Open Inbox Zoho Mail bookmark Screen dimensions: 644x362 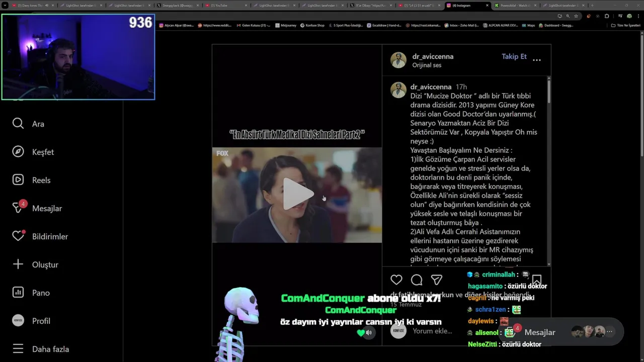pos(462,25)
